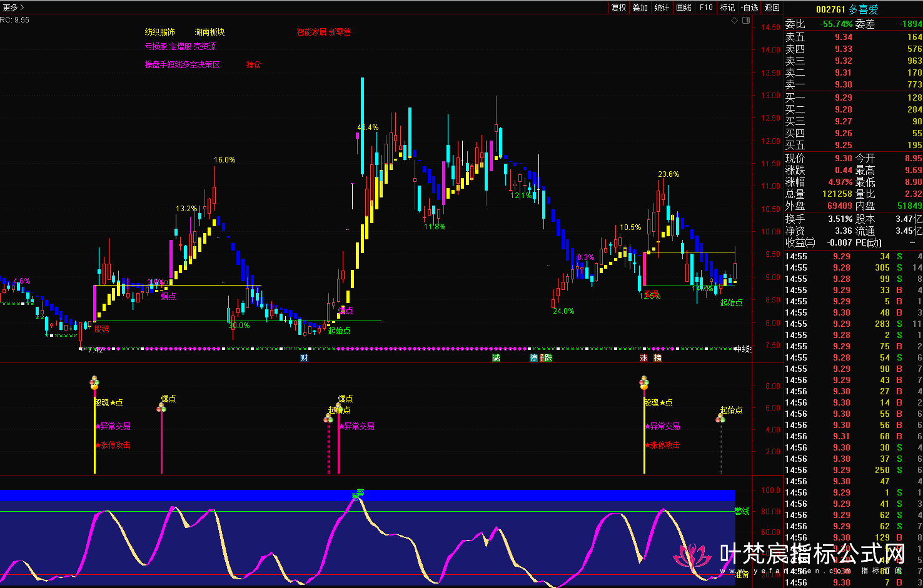The width and height of the screenshot is (923, 588).
Task: Click the 返回 back button
Action: [772, 7]
